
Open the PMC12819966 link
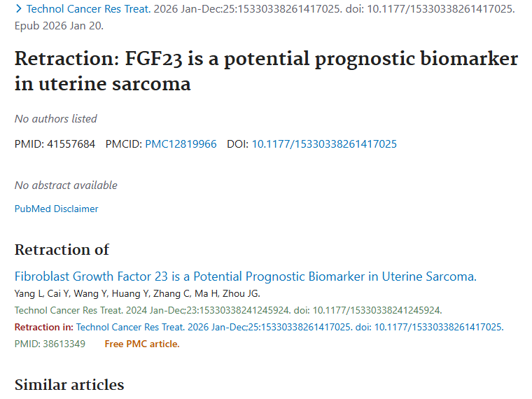coord(181,144)
